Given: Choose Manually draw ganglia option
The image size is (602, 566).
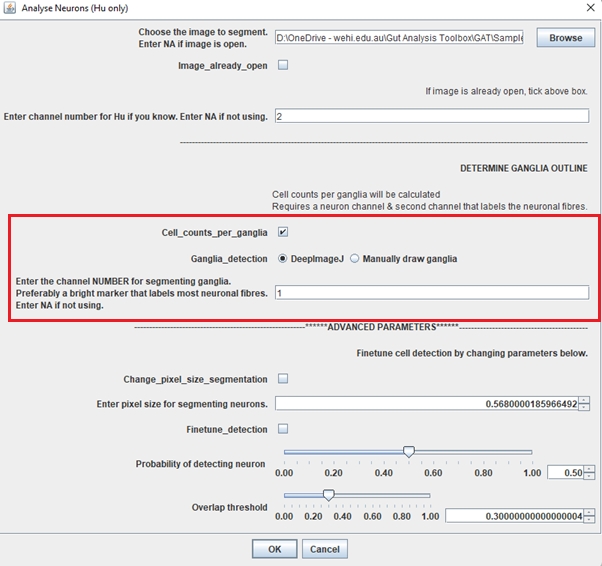Looking at the screenshot, I should 355,259.
